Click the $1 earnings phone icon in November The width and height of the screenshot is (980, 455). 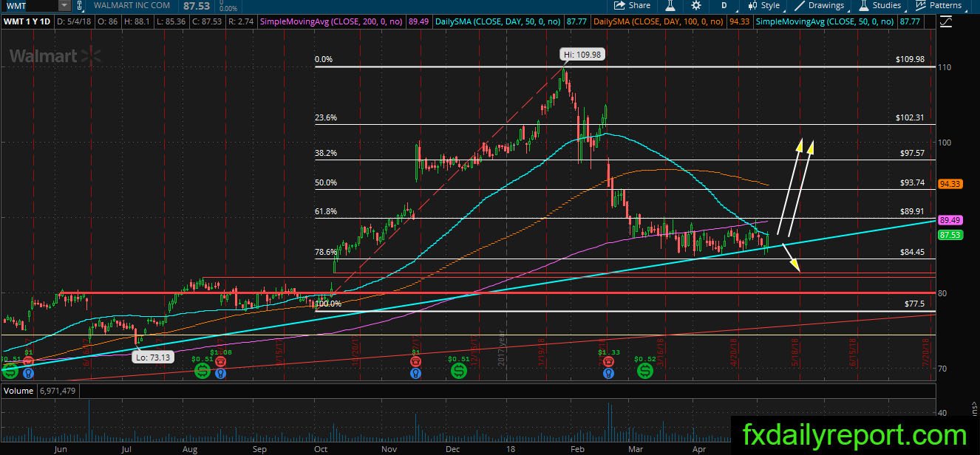(x=416, y=362)
